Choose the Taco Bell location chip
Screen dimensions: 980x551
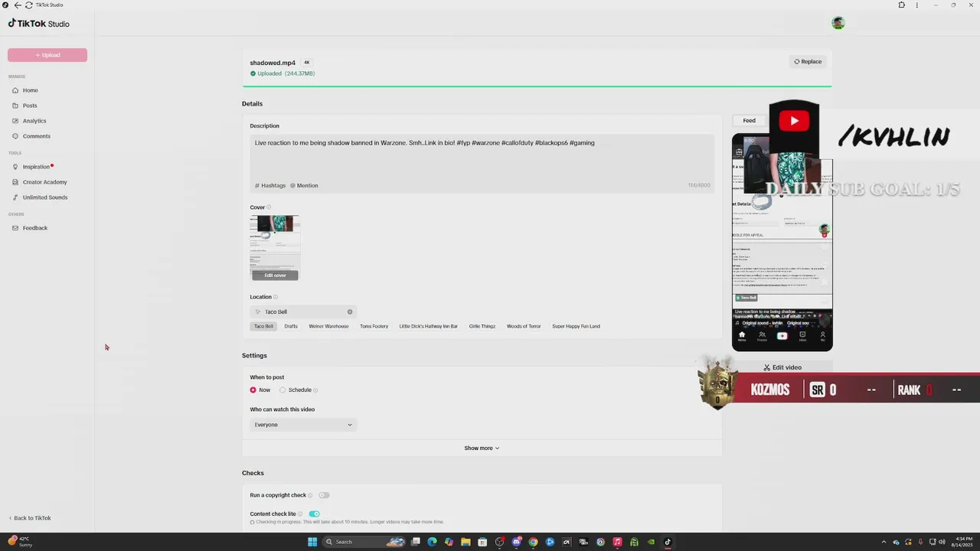tap(263, 326)
